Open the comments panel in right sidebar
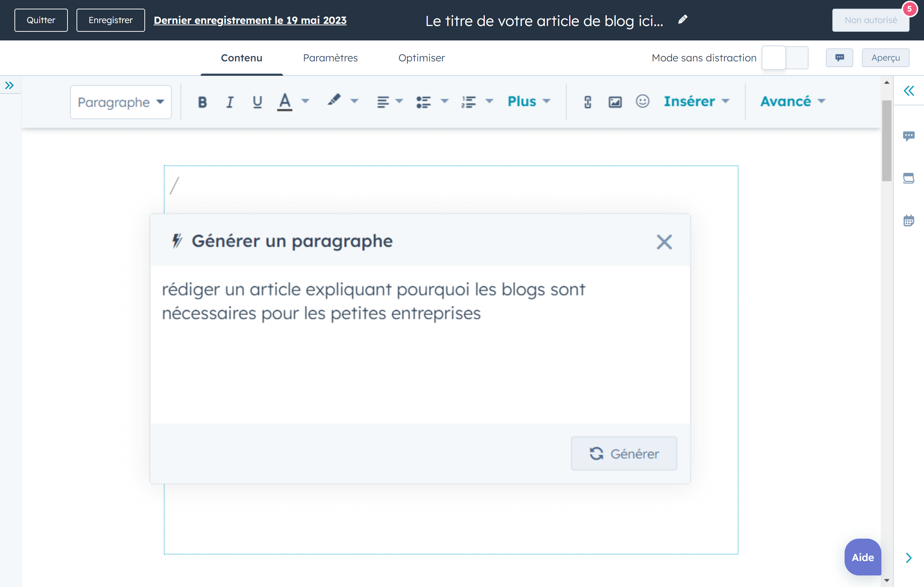This screenshot has height=587, width=924. (x=908, y=136)
